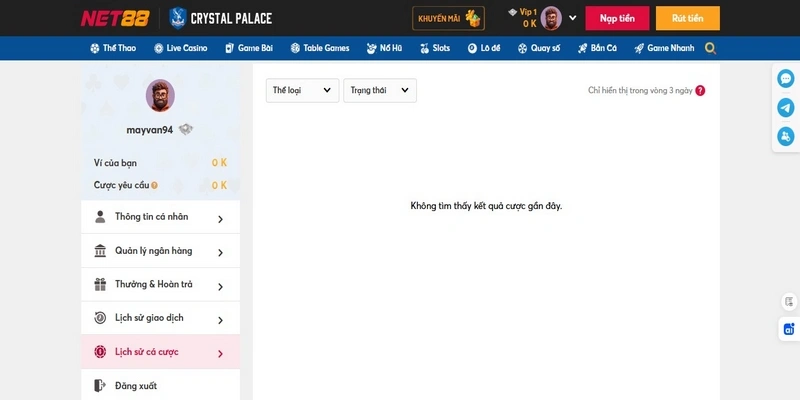Open Thông tin cá nhân section
This screenshot has height=400, width=800.
point(160,217)
